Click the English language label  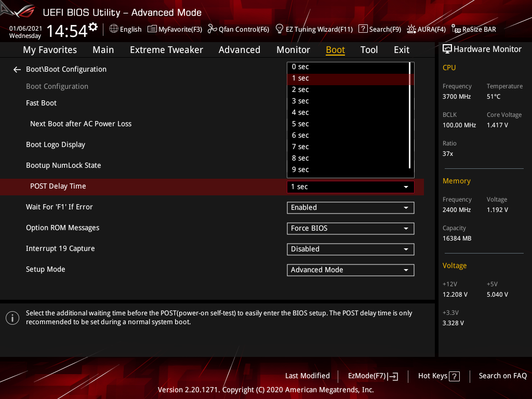click(x=130, y=30)
